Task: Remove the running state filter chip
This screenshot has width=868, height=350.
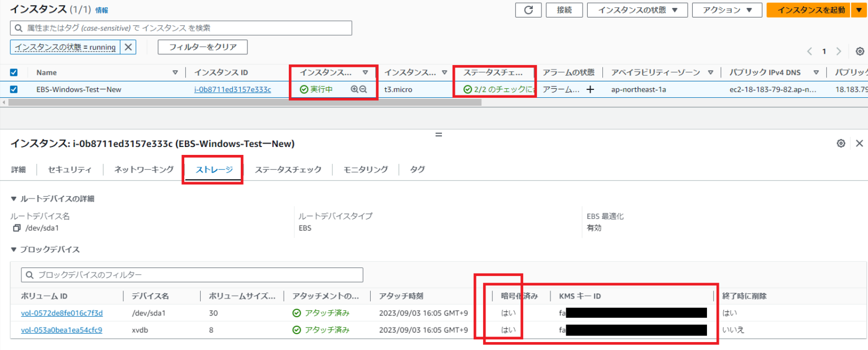Action: pyautogui.click(x=128, y=47)
